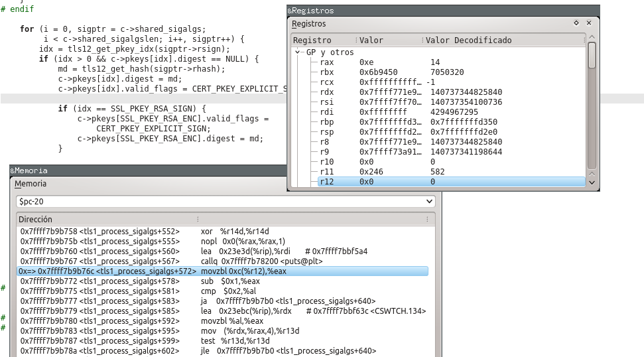Click the # endif code line
Image resolution: width=644 pixels, height=357 pixels.
coord(17,9)
